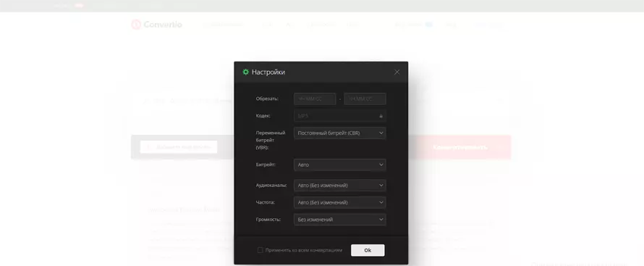Click the locked MP3 codec field
This screenshot has height=266, width=644.
(339, 116)
